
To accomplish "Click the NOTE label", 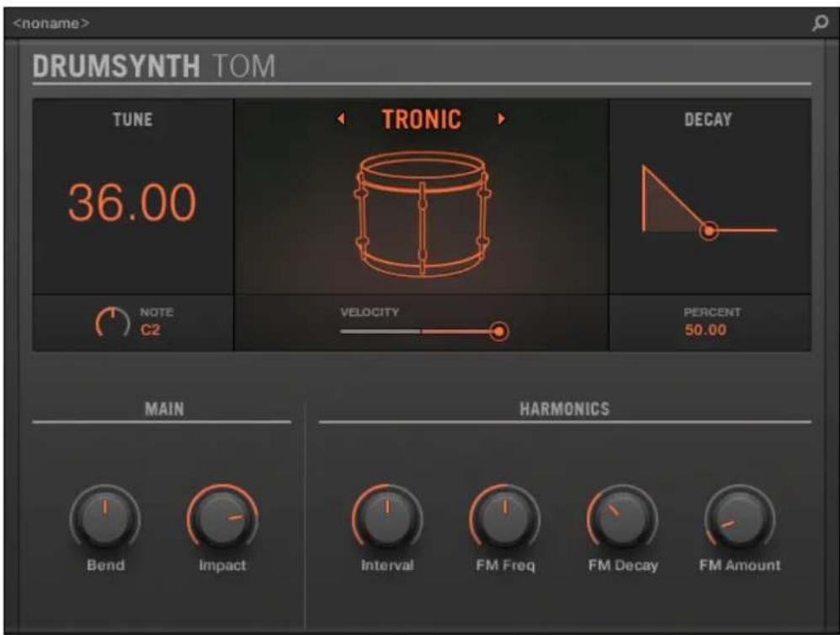I will 157,312.
